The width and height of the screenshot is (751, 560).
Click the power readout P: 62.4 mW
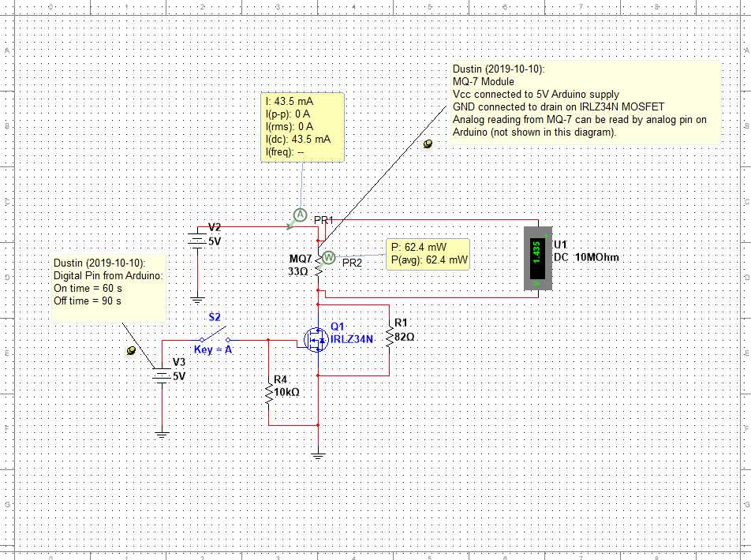click(428, 254)
